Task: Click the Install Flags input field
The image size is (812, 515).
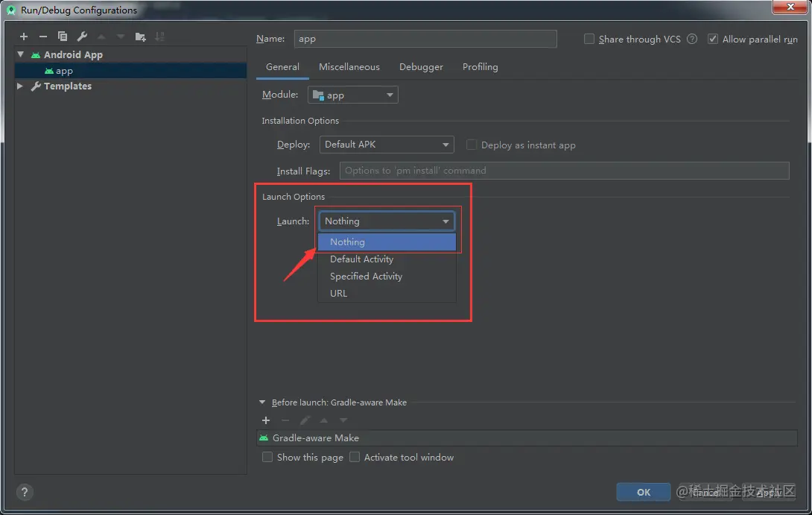Action: click(564, 171)
